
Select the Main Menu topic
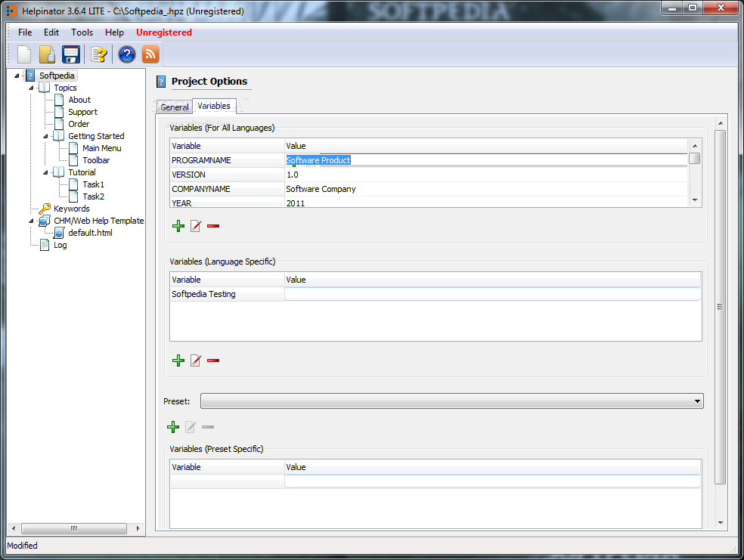(x=102, y=148)
